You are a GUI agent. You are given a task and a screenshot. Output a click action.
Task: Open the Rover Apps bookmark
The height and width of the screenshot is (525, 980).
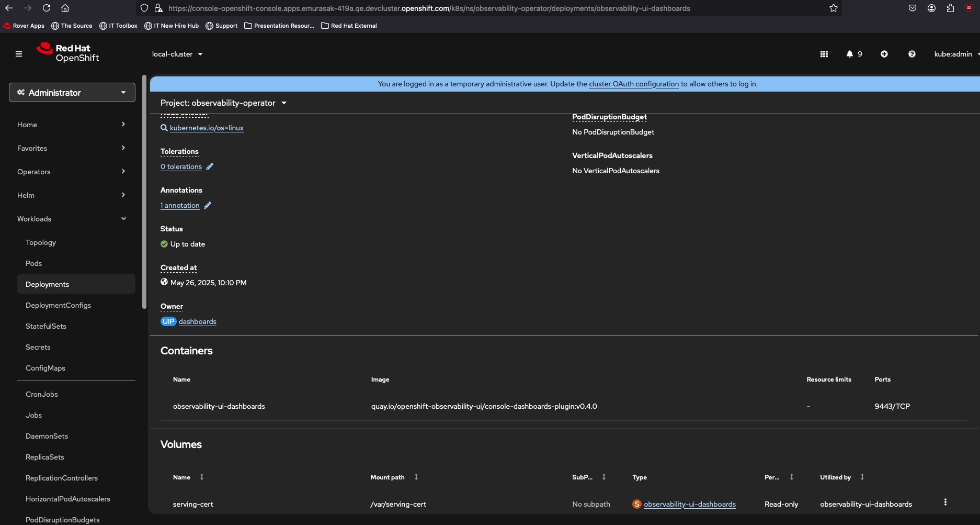click(24, 26)
